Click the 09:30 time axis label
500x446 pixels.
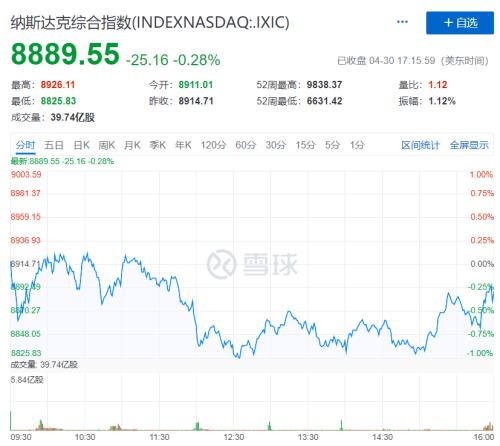point(21,437)
